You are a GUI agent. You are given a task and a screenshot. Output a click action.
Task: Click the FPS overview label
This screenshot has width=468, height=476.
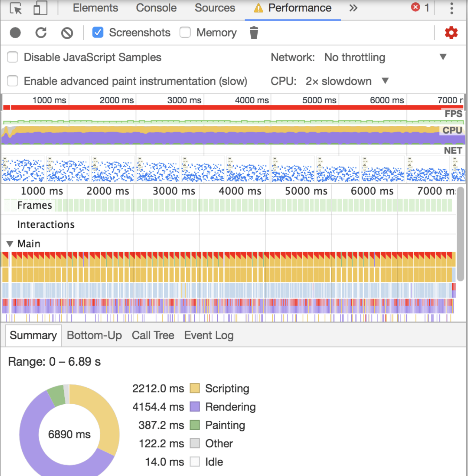tap(453, 114)
